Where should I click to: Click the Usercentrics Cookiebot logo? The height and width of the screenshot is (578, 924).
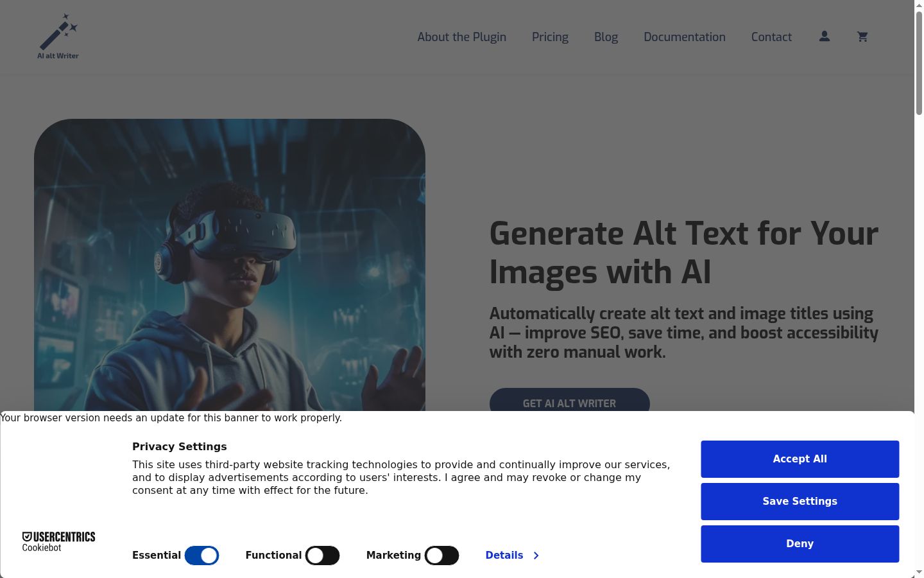point(58,541)
